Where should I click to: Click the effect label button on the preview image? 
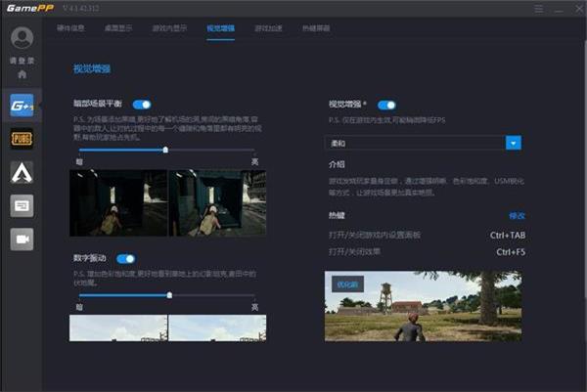[347, 284]
